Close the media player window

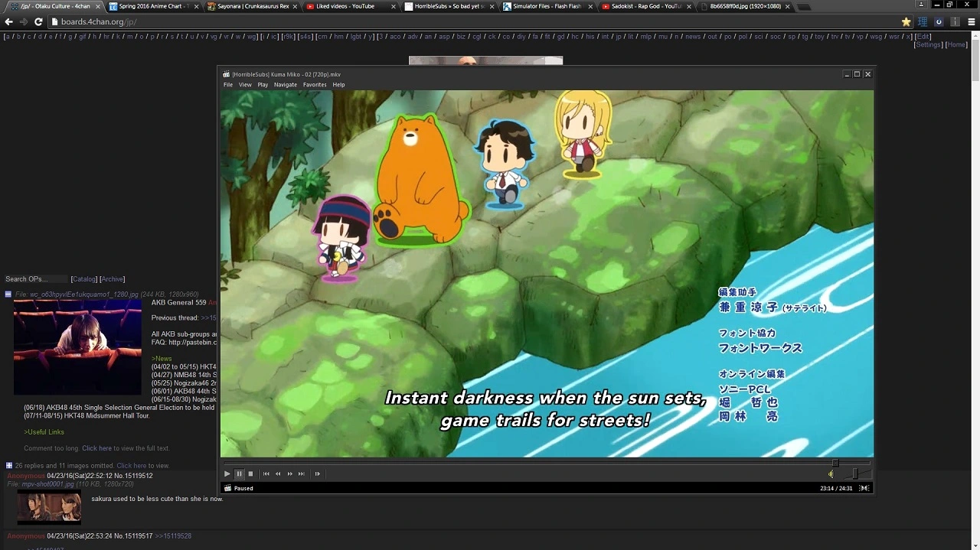pos(867,74)
